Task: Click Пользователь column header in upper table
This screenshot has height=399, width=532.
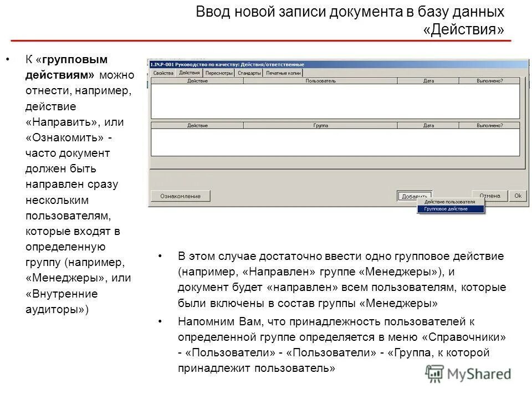Action: 320,81
